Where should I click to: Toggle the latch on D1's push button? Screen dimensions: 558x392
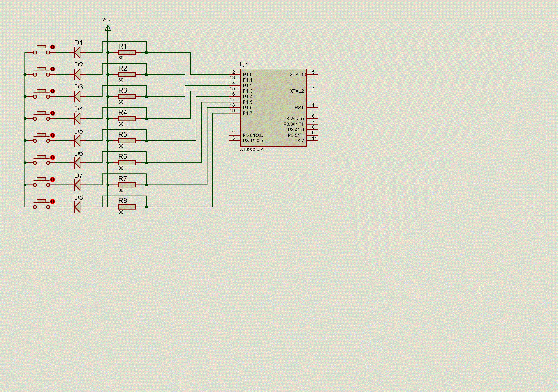coord(52,47)
